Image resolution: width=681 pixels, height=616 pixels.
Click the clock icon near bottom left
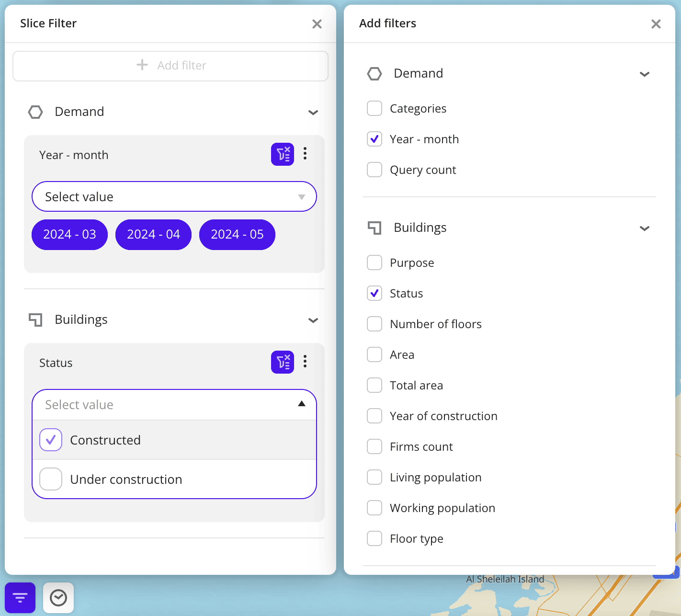click(x=58, y=597)
